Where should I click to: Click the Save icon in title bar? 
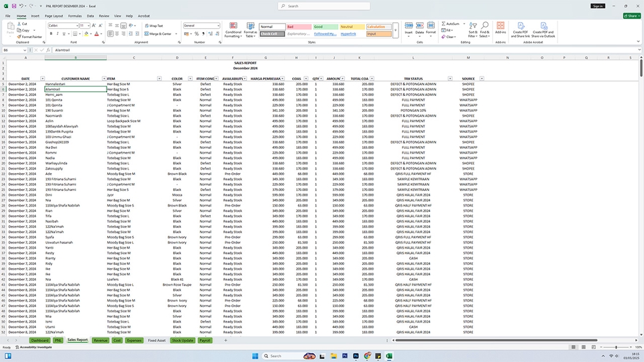[13, 6]
